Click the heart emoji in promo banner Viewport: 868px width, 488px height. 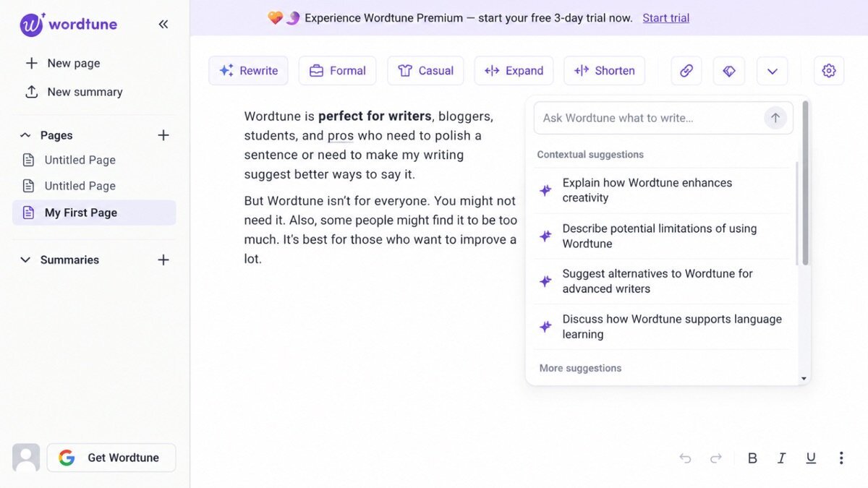(x=275, y=18)
